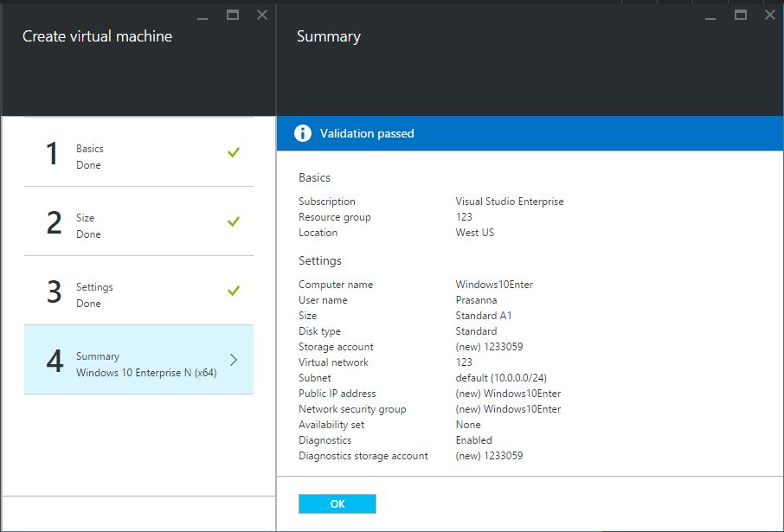
Task: Click the green checkmark beside Size
Action: coord(233,221)
